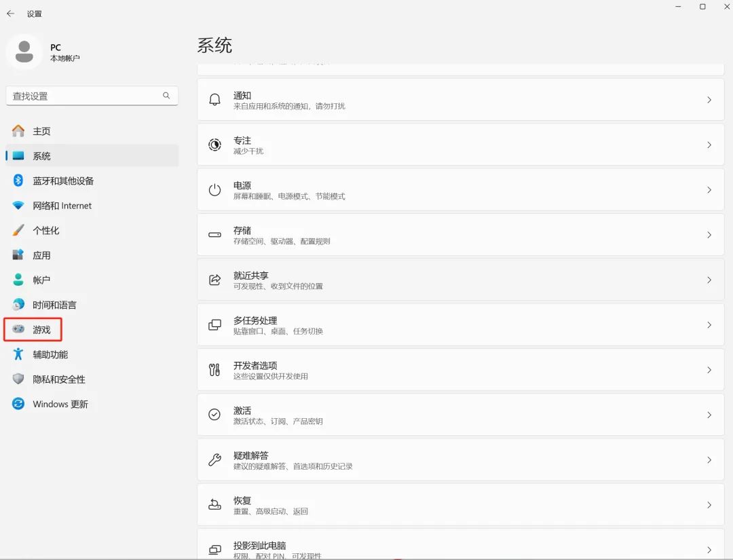Click the 开发者选项 tools icon
The width and height of the screenshot is (733, 560).
click(x=214, y=370)
